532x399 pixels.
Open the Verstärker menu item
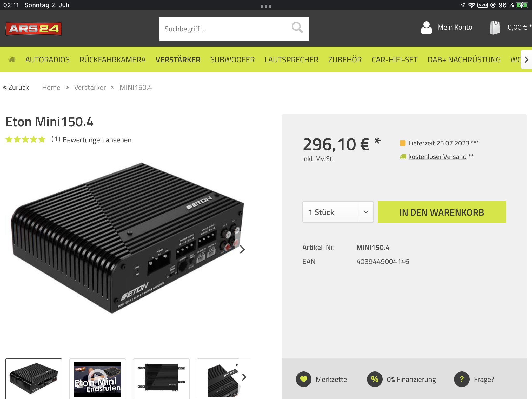coord(178,60)
